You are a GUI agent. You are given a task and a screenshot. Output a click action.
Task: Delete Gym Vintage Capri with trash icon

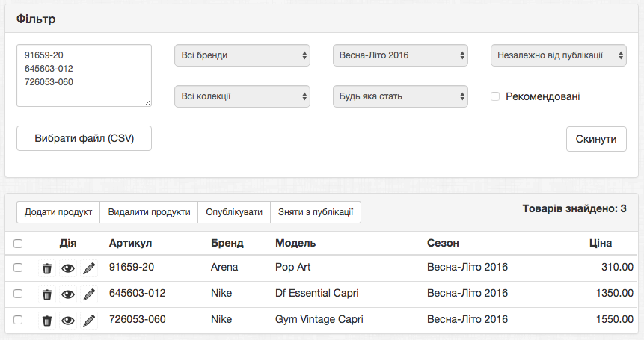[x=46, y=321]
